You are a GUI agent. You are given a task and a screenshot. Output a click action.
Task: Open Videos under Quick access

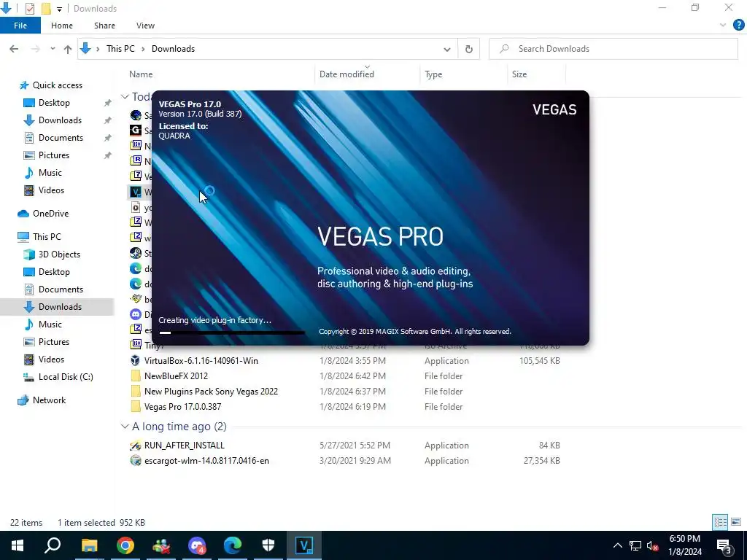[x=51, y=190]
